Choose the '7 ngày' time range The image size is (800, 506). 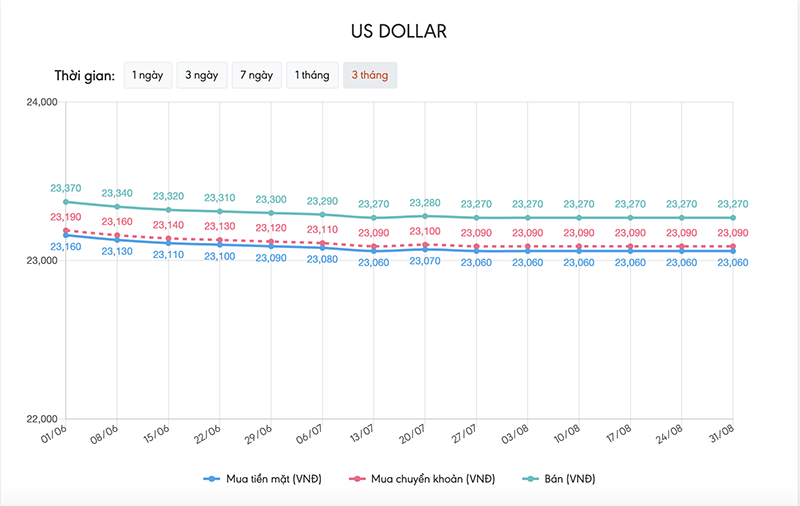coord(255,76)
